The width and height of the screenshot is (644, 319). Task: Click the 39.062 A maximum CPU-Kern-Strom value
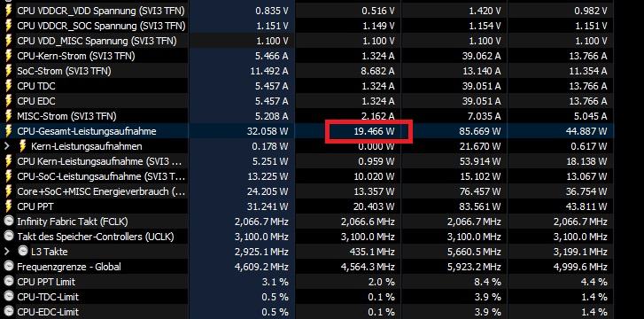[481, 56]
